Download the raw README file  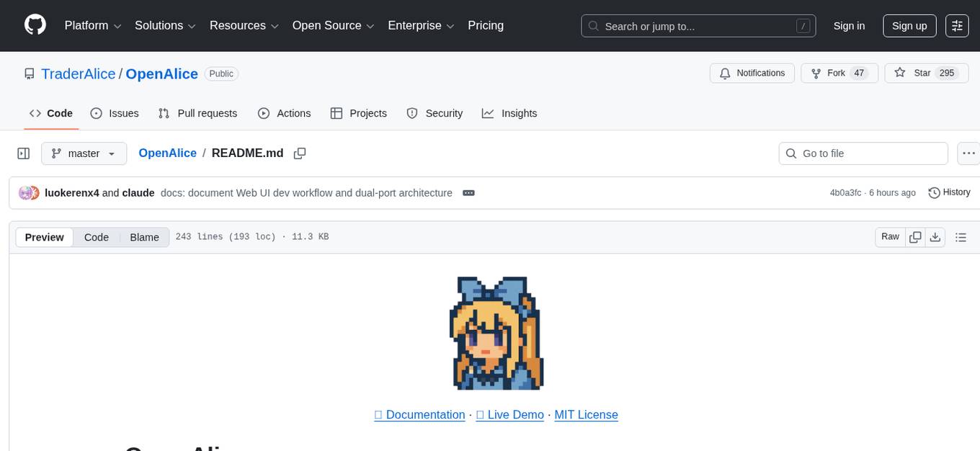[935, 236]
